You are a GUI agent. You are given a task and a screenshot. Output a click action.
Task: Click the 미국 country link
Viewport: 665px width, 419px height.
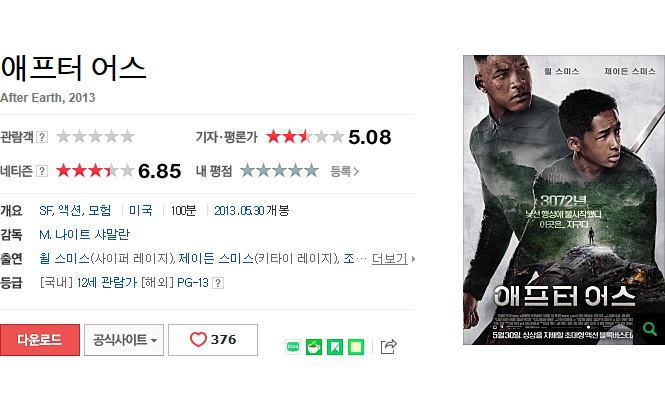point(140,210)
